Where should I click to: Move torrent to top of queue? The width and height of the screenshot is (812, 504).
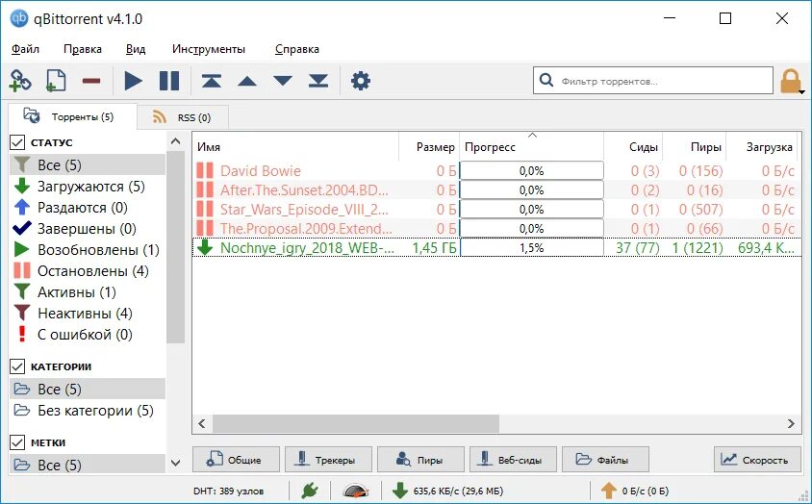(212, 81)
